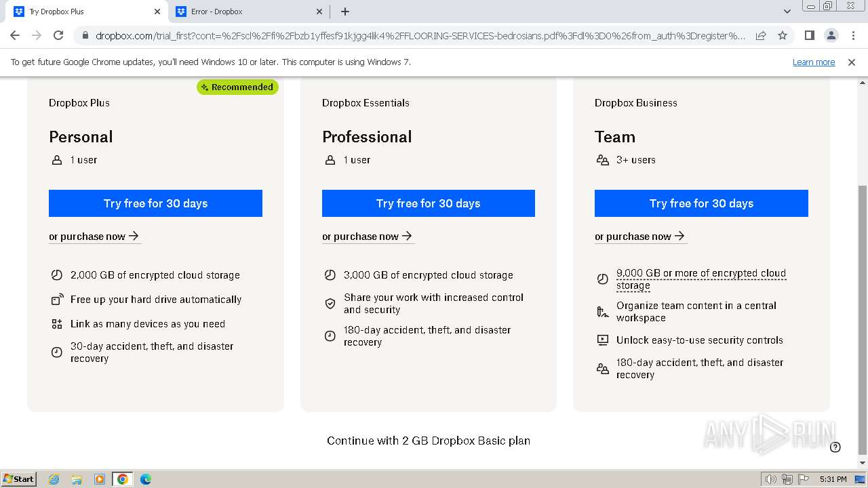Viewport: 868px width, 488px height.
Task: Open a new tab with plus icon
Action: pos(345,12)
